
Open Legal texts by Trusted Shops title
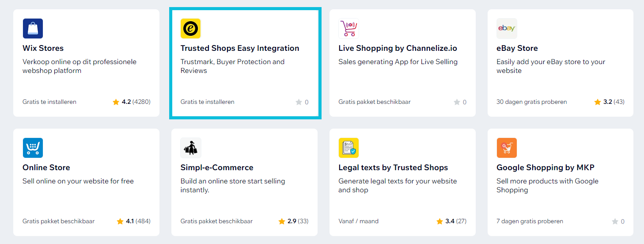[393, 168]
